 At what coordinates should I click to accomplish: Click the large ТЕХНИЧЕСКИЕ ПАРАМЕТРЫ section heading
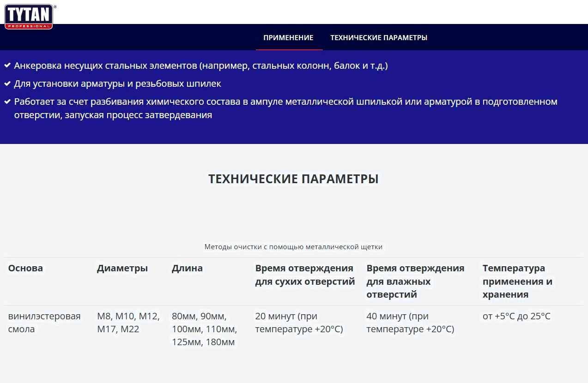point(293,179)
